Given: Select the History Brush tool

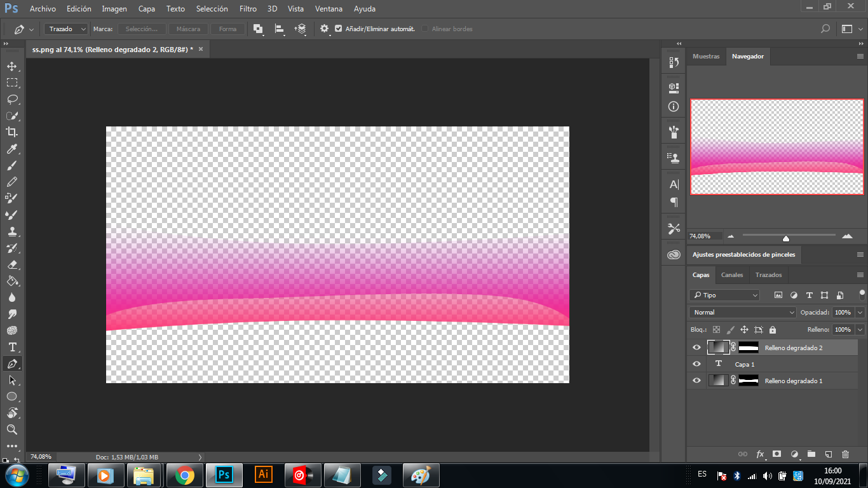Looking at the screenshot, I should pyautogui.click(x=12, y=248).
